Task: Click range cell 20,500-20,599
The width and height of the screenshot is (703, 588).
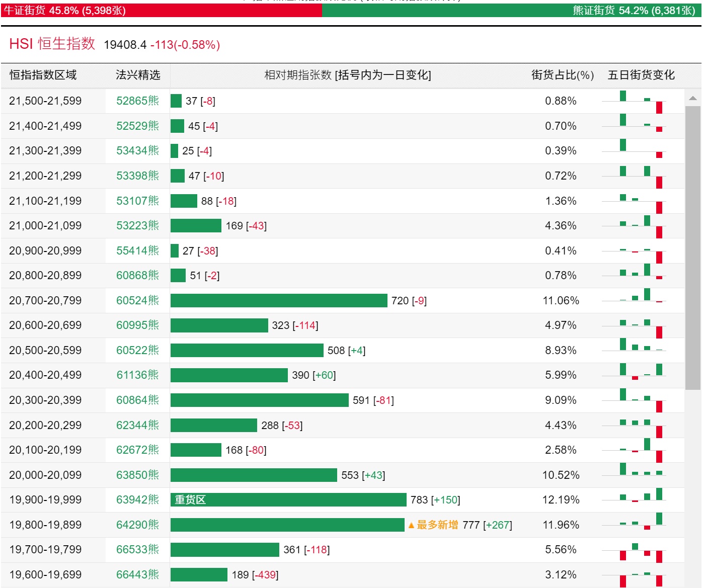Action: pyautogui.click(x=45, y=351)
